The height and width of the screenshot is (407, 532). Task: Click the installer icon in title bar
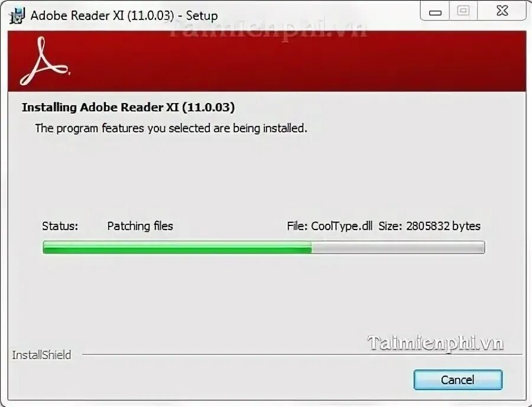click(17, 15)
